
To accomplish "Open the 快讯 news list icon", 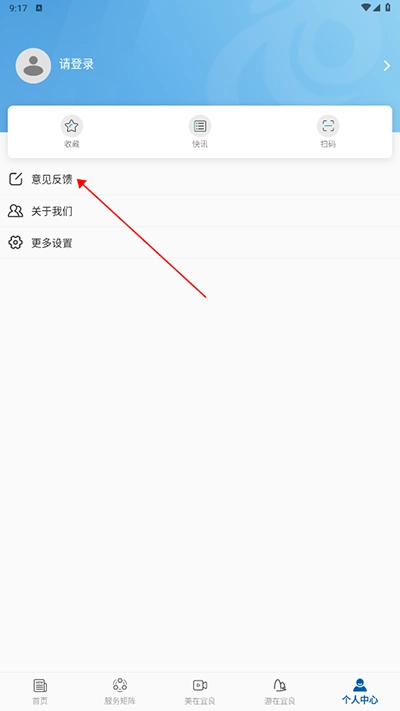I will click(x=200, y=126).
